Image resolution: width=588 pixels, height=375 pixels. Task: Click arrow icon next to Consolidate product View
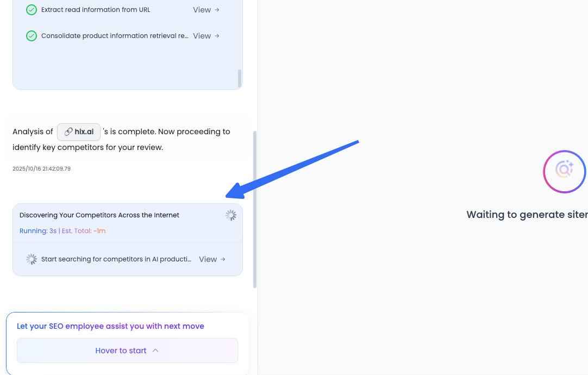[x=217, y=36]
